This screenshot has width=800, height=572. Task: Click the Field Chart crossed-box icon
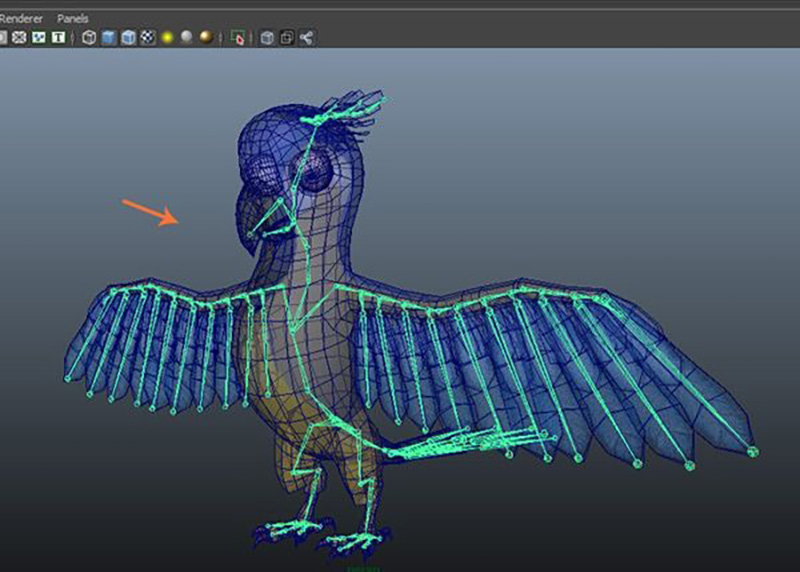[19, 38]
